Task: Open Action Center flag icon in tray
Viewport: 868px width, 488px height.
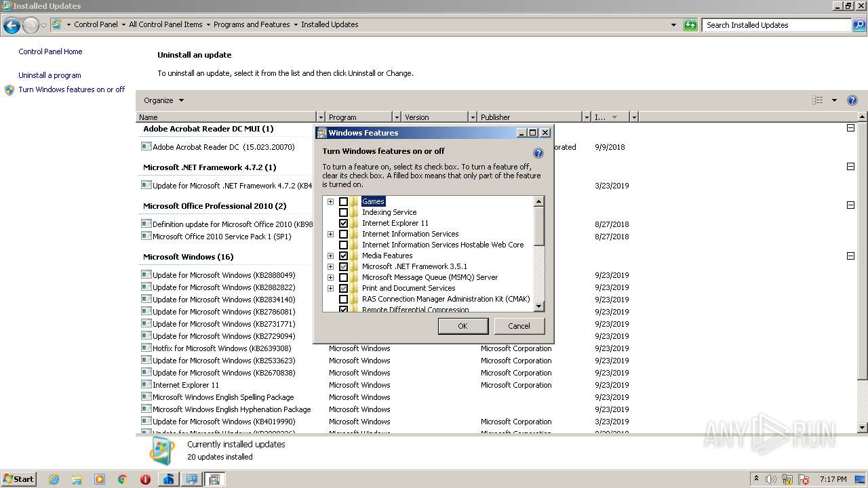Action: (802, 479)
